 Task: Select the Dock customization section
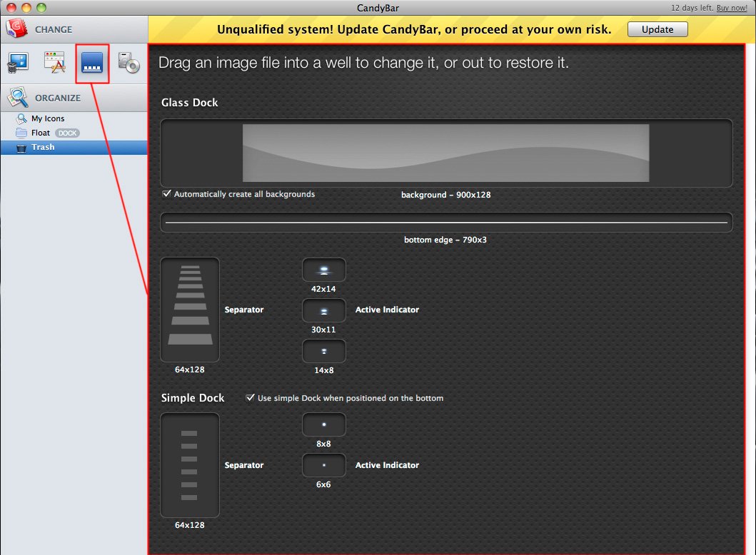[x=92, y=63]
